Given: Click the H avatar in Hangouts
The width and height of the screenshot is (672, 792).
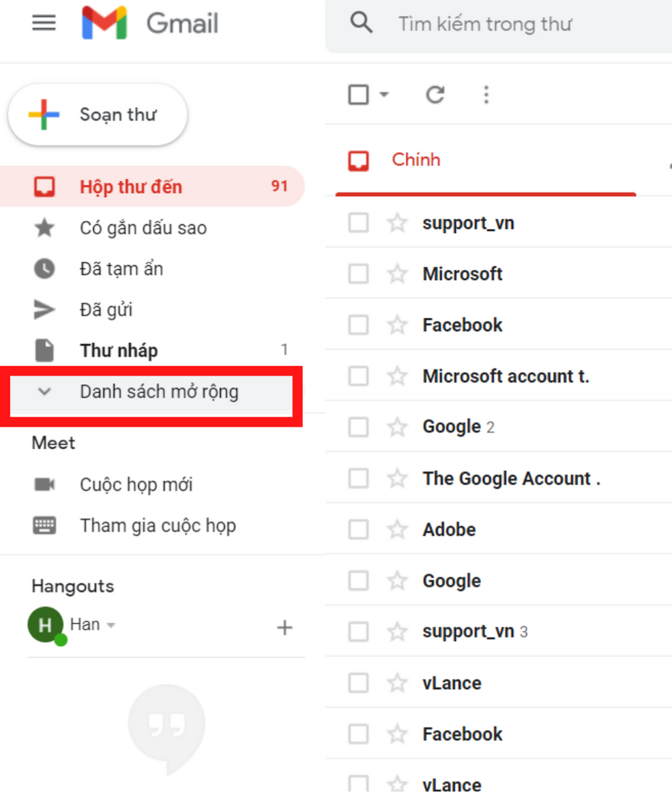Looking at the screenshot, I should pos(46,625).
